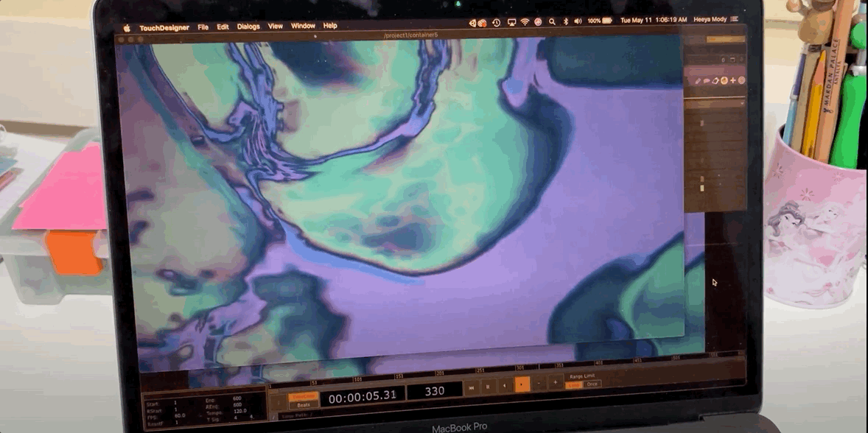This screenshot has width=868, height=433.
Task: Enable Once range limit
Action: 592,384
